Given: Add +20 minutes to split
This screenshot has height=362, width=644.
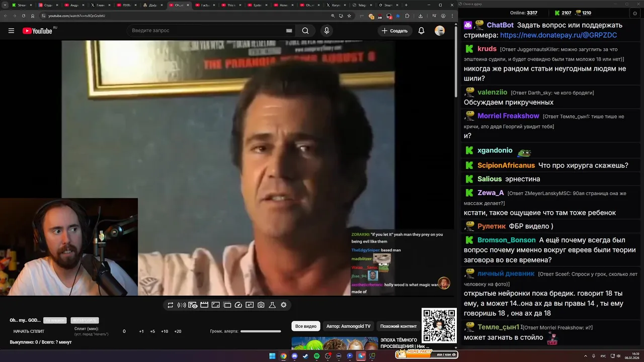Looking at the screenshot, I should pos(178,331).
